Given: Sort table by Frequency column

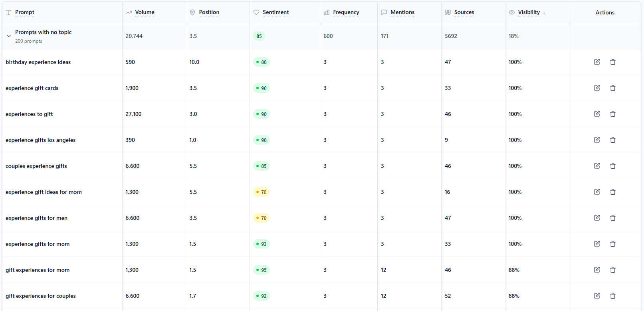Looking at the screenshot, I should [x=346, y=12].
